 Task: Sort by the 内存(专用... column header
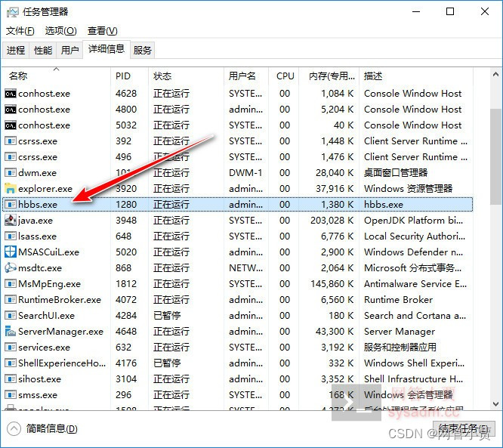coord(329,76)
